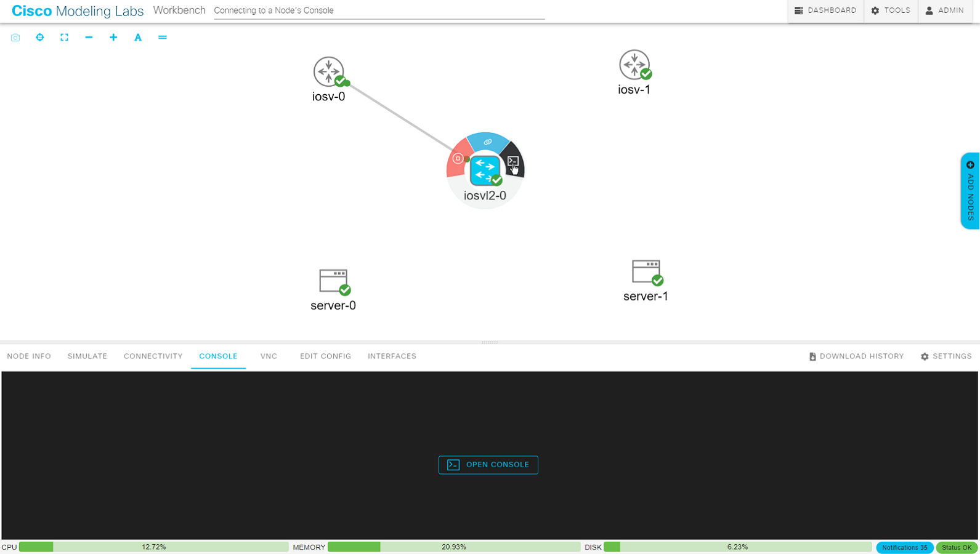The height and width of the screenshot is (554, 980).
Task: Select the iosv-1 router node
Action: click(634, 65)
